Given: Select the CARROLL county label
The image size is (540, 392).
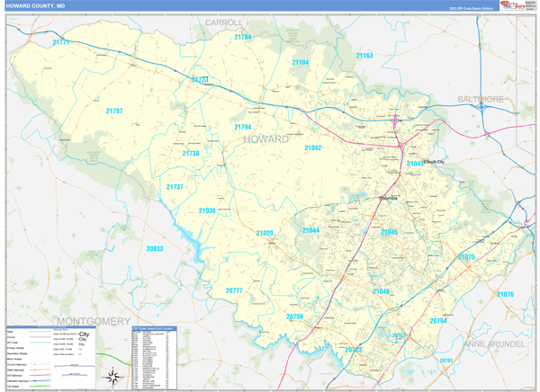Looking at the screenshot, I should point(223,22).
